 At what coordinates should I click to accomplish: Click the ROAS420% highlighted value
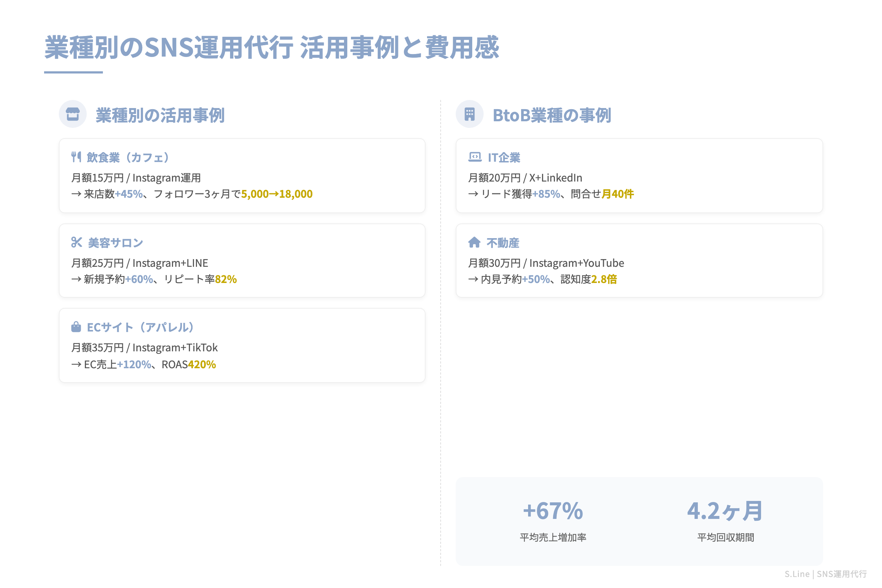202,364
